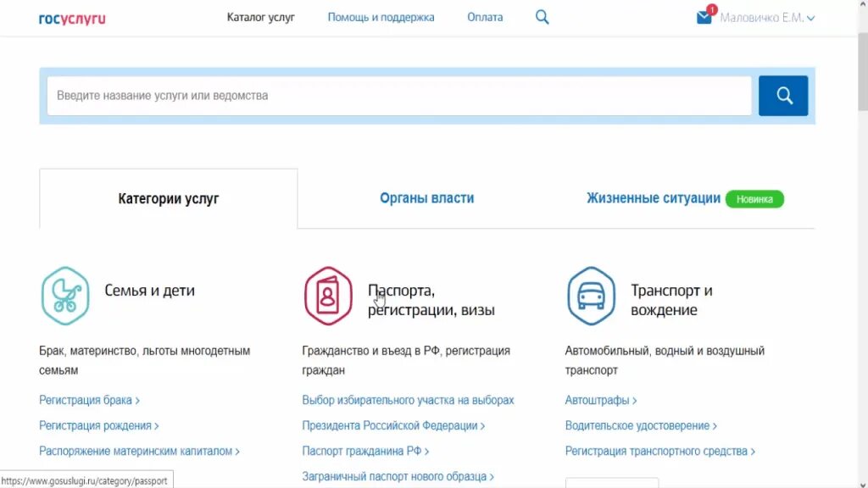This screenshot has height=488, width=868.
Task: Click the scrollbar up arrow
Action: 862,4
